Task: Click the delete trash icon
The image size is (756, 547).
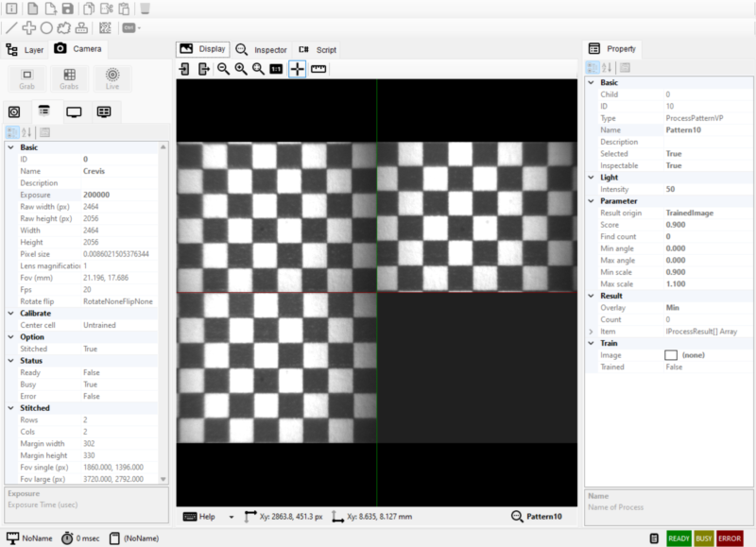Action: [x=146, y=9]
